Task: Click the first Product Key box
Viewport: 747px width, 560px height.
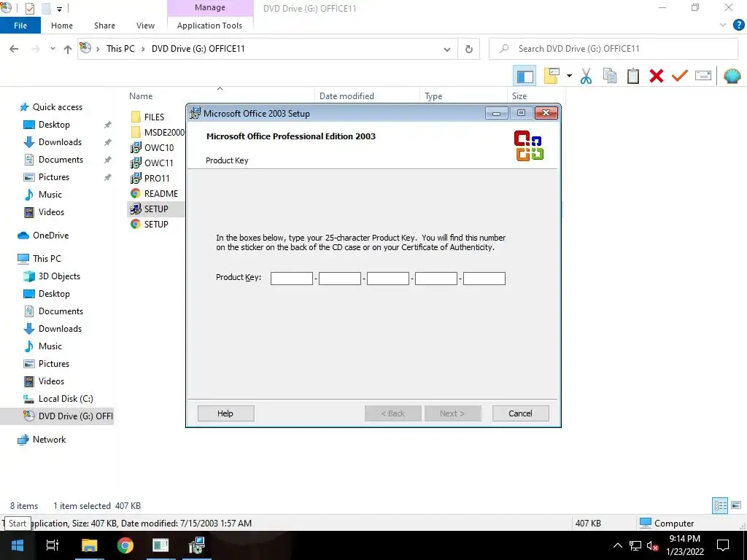Action: 292,278
